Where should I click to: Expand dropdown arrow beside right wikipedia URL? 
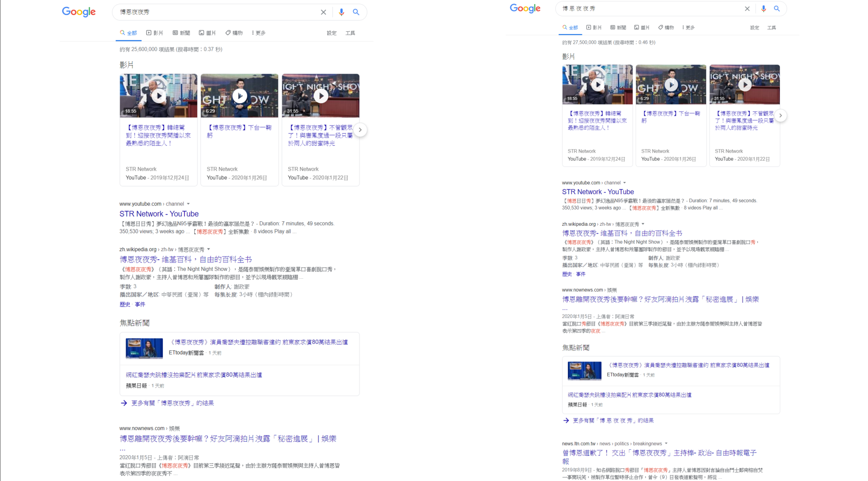[643, 224]
